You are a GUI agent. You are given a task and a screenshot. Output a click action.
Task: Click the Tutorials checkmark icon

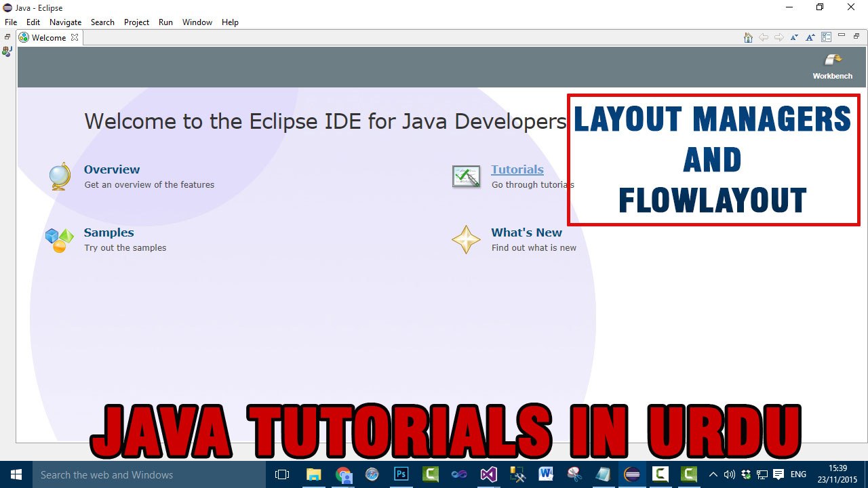click(x=466, y=176)
